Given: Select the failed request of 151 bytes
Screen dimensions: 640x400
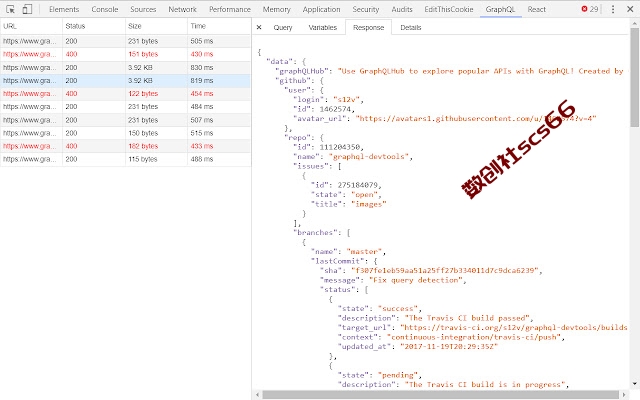Looking at the screenshot, I should tap(125, 54).
